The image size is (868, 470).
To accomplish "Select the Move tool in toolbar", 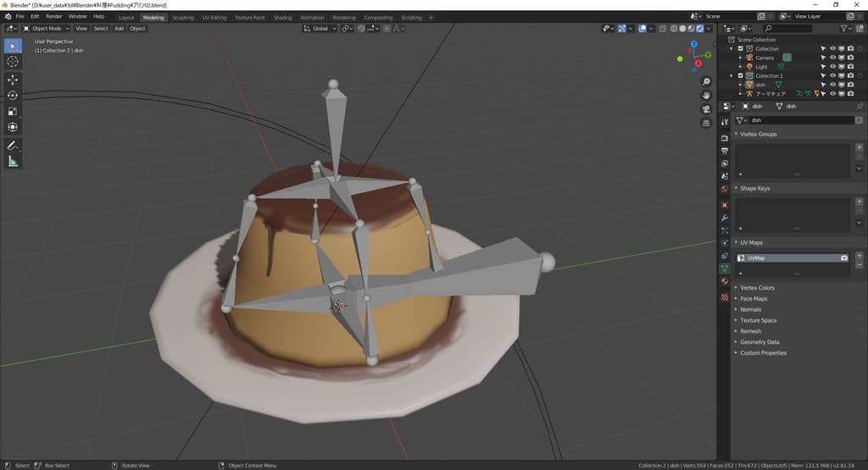I will [13, 80].
